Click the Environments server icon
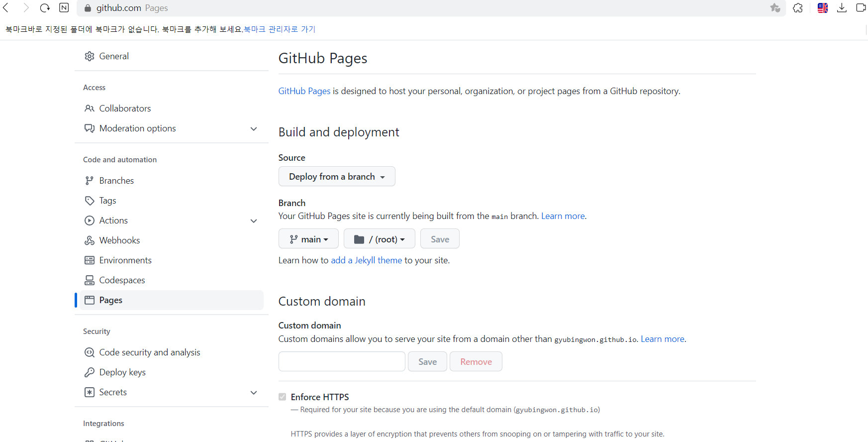The width and height of the screenshot is (868, 442). (90, 260)
